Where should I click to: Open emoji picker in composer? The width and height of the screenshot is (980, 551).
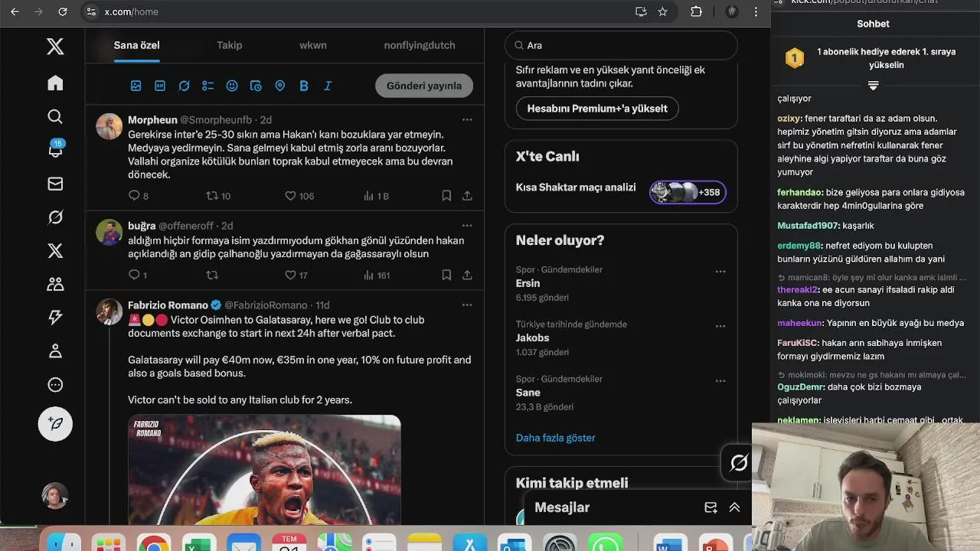pos(232,86)
